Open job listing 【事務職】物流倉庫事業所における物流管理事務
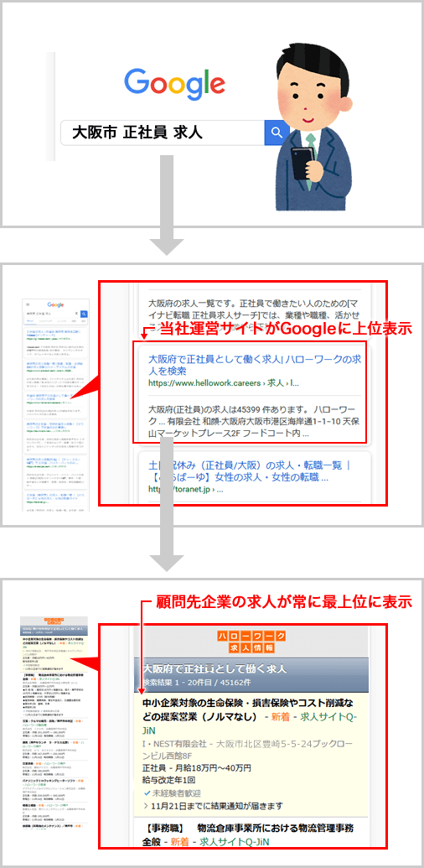The width and height of the screenshot is (424, 868). (248, 835)
